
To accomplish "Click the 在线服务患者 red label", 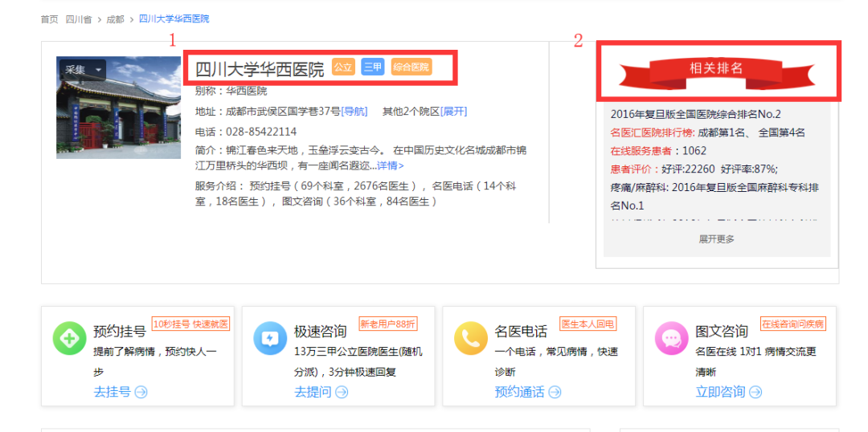I will 641,151.
